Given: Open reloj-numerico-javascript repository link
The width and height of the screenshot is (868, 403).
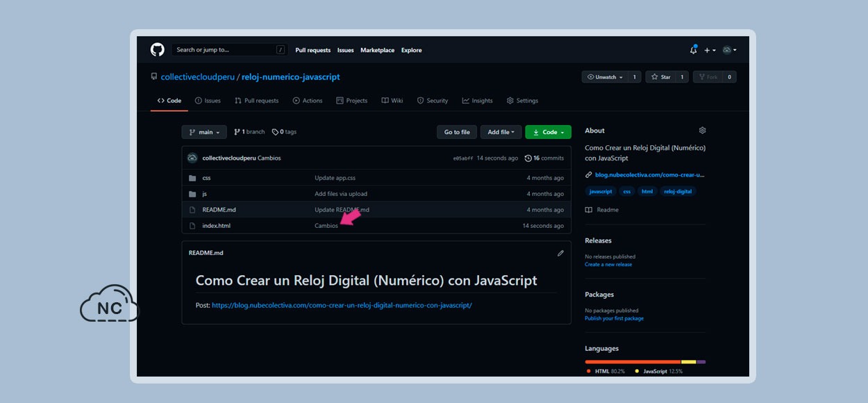Looking at the screenshot, I should click(291, 77).
